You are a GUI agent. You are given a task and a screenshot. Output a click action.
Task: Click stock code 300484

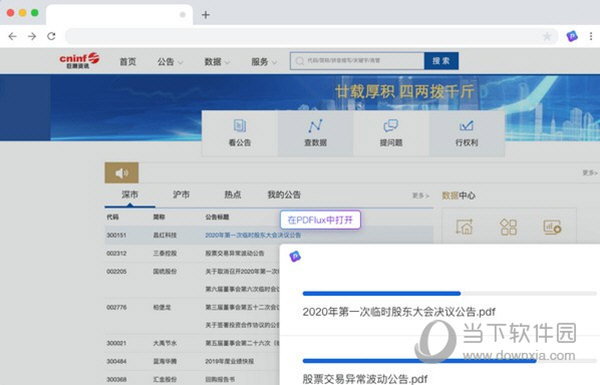(x=116, y=361)
